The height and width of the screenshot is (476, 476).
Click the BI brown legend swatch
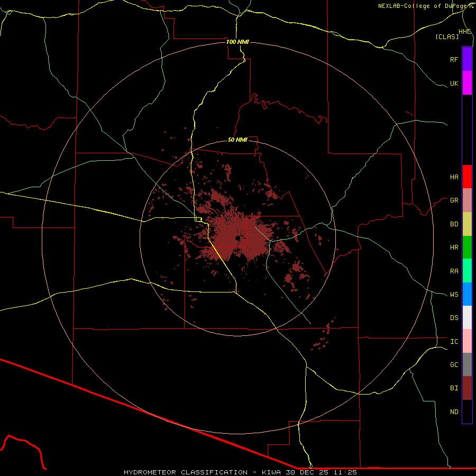tap(467, 388)
